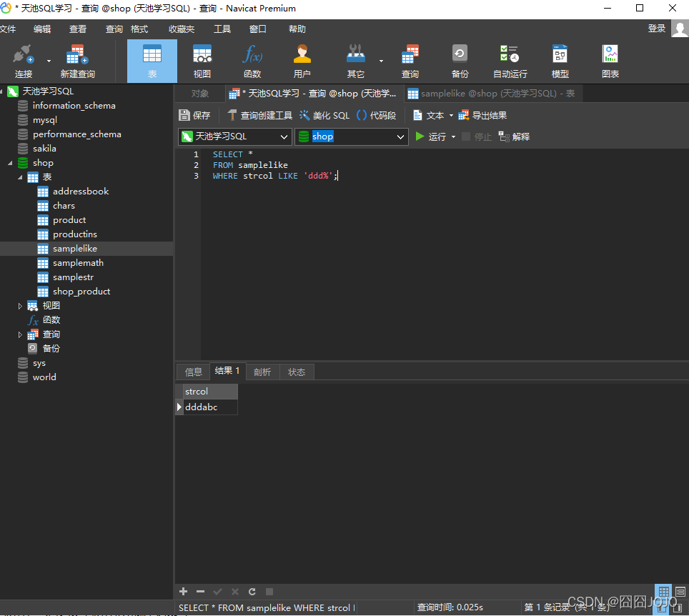This screenshot has width=689, height=616.
Task: Open the 工具 menu
Action: [x=222, y=29]
